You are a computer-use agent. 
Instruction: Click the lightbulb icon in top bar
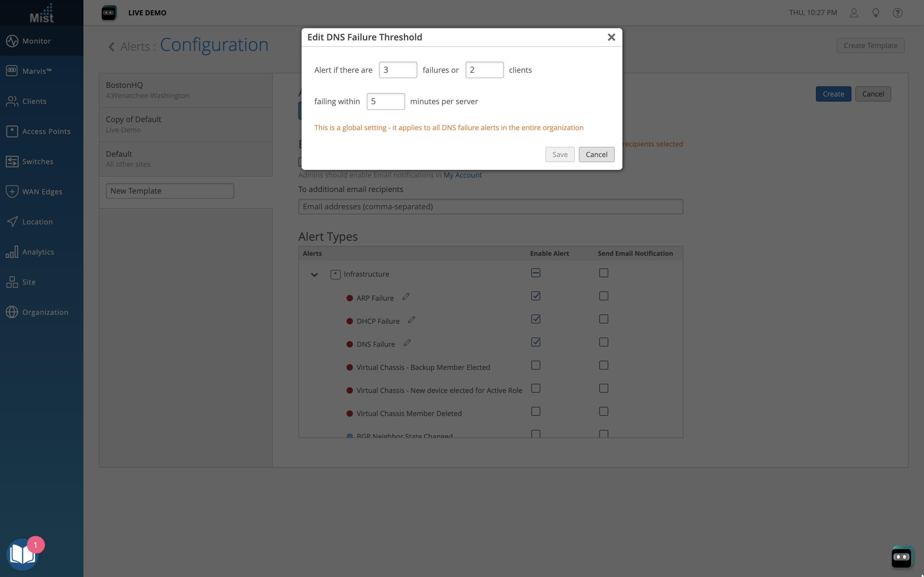click(x=876, y=13)
